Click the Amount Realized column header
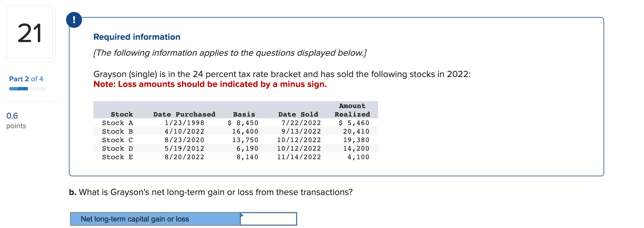The width and height of the screenshot is (644, 228). pos(352,110)
